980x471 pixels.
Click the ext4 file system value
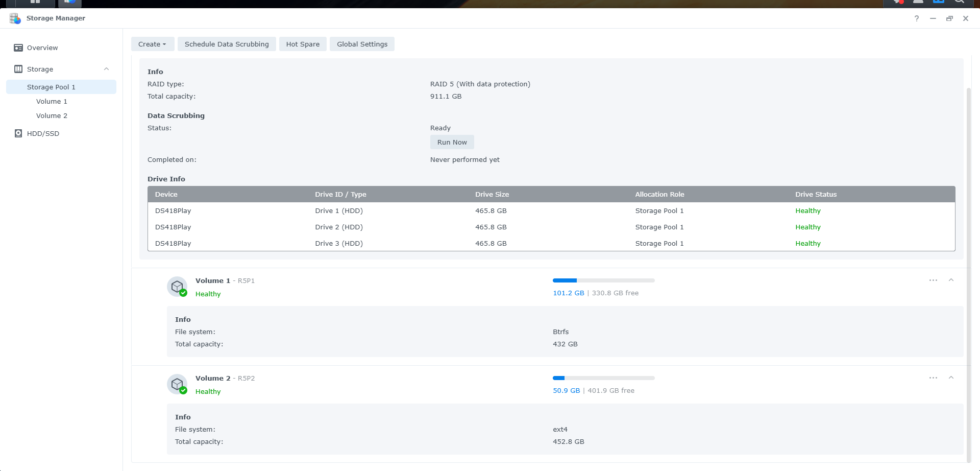click(560, 429)
